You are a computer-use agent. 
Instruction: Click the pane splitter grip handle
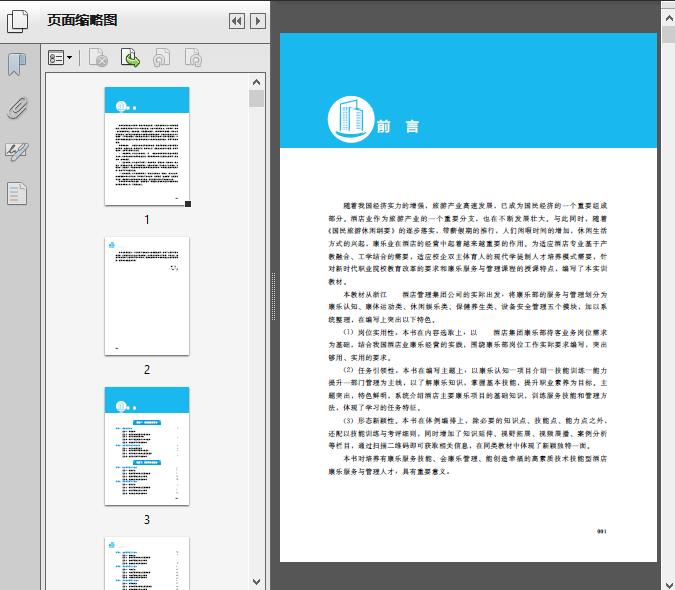273,297
